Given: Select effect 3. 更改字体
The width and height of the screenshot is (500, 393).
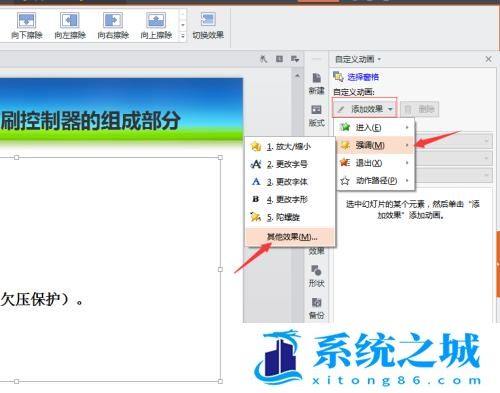Looking at the screenshot, I should (289, 182).
